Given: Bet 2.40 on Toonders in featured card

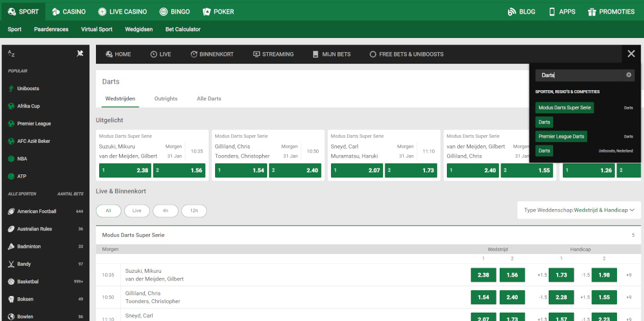Looking at the screenshot, I should point(296,170).
